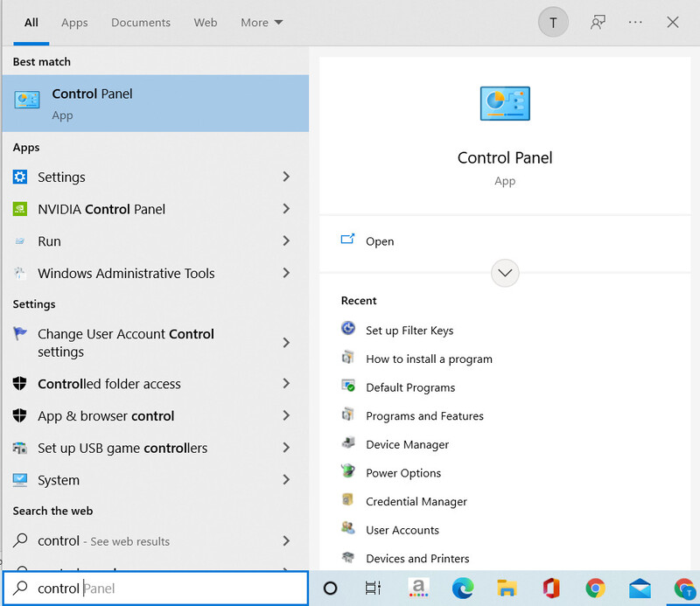Screen dimensions: 700x606
Task: Open File Explorer from taskbar
Action: (507, 589)
